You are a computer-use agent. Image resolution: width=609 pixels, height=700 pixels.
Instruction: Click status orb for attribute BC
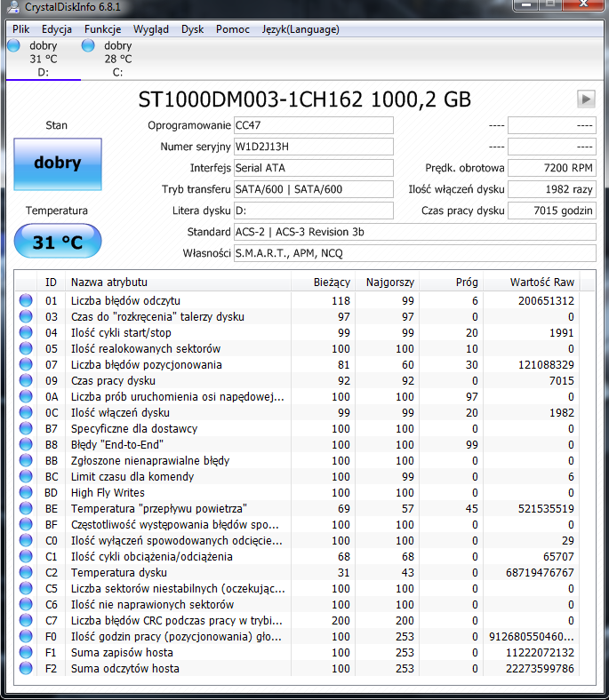26,476
